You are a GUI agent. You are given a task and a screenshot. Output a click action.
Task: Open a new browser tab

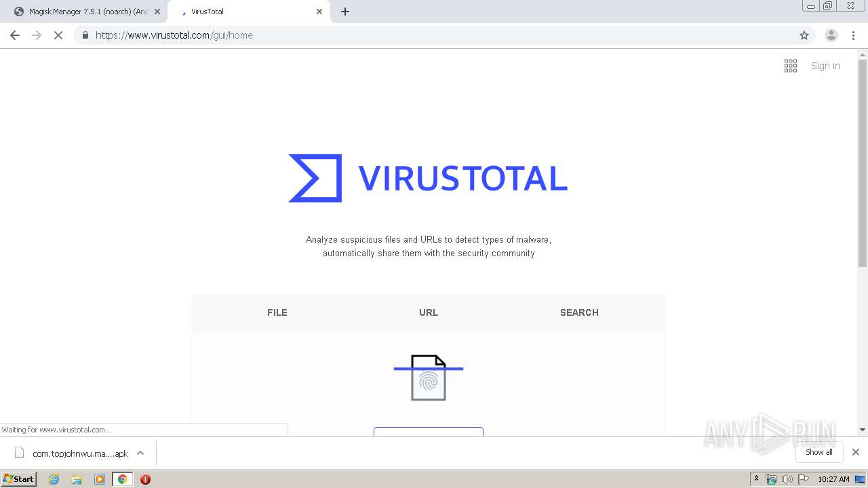tap(345, 12)
